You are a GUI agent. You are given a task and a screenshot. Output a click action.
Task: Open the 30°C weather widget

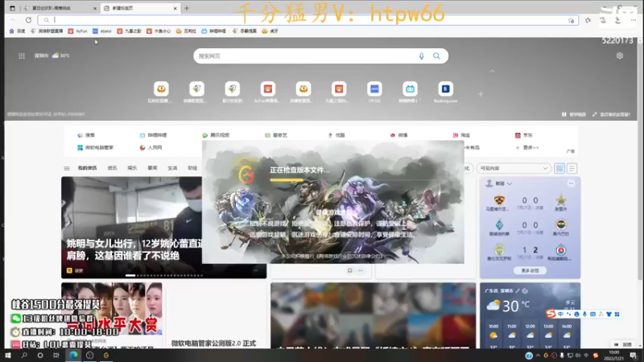[x=60, y=56]
